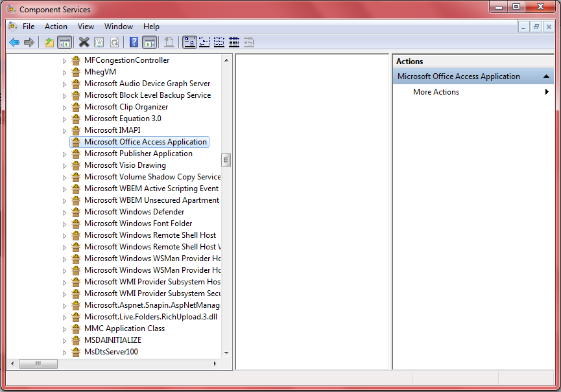Open the console system menu icon beside File

13,26
